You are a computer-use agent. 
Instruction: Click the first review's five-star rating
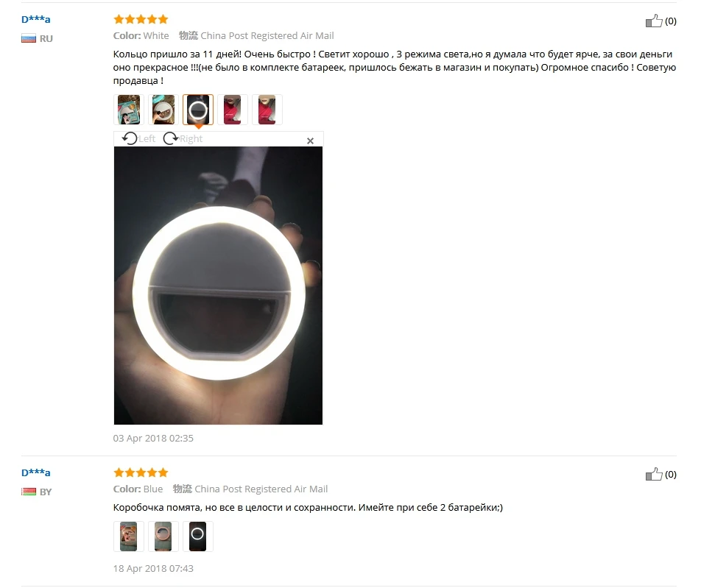click(141, 19)
